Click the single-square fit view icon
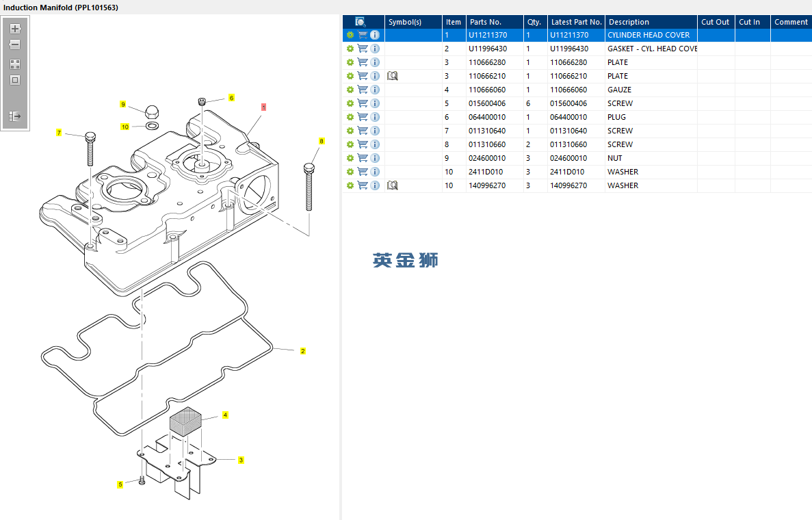The width and height of the screenshot is (812, 520). tap(15, 80)
